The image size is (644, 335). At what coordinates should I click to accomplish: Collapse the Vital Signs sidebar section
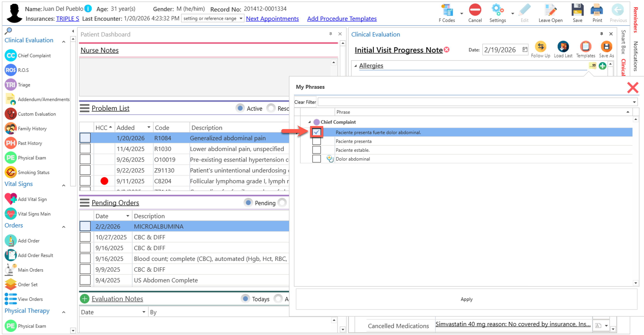tap(64, 185)
